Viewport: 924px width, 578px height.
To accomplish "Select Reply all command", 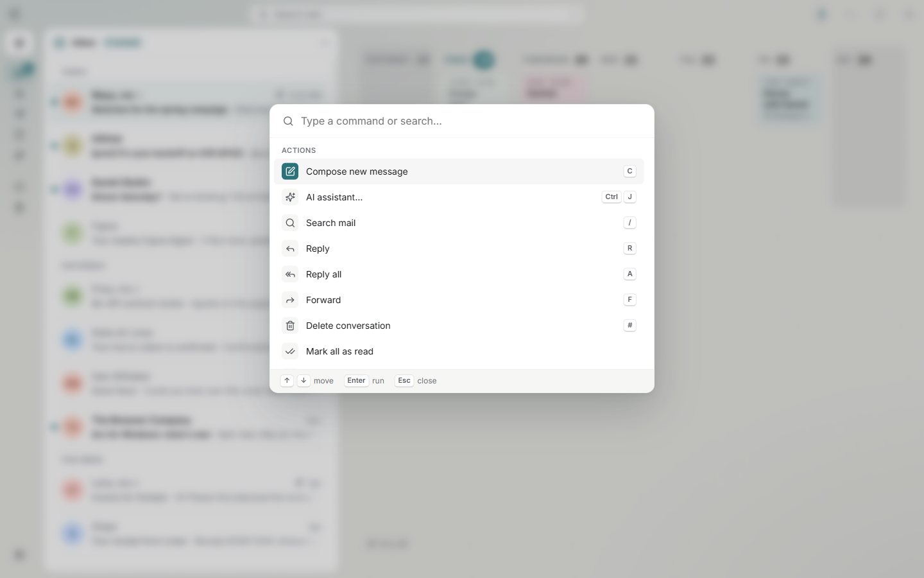I will pyautogui.click(x=459, y=274).
